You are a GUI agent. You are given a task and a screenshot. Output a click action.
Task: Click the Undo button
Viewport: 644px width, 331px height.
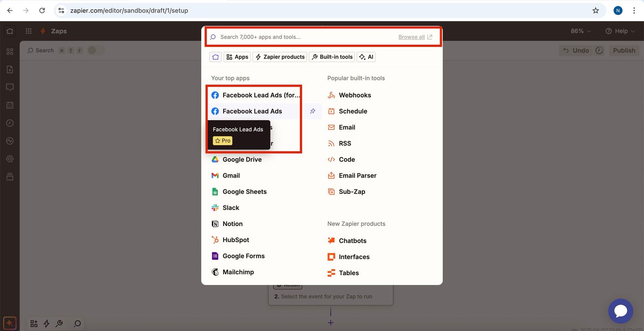pos(576,50)
